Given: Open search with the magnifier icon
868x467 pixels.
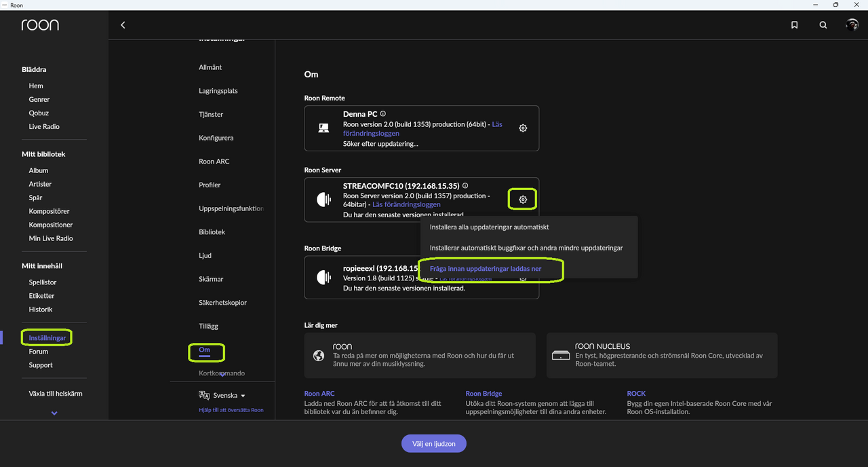Looking at the screenshot, I should click(823, 25).
